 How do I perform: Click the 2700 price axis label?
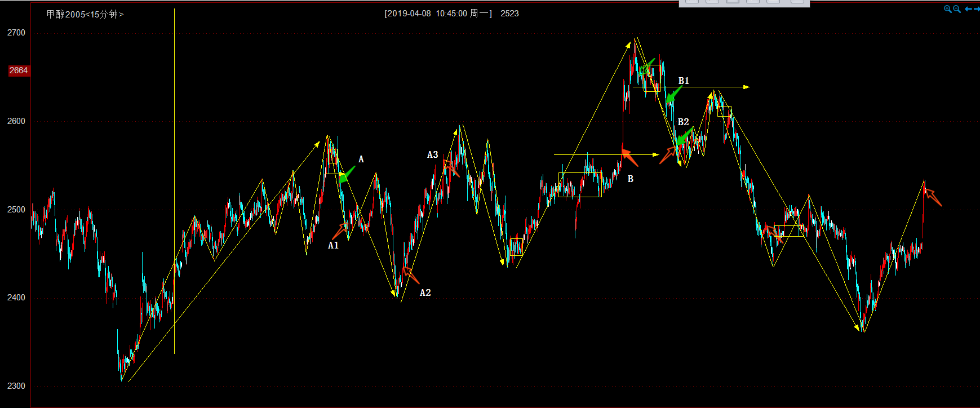click(16, 33)
